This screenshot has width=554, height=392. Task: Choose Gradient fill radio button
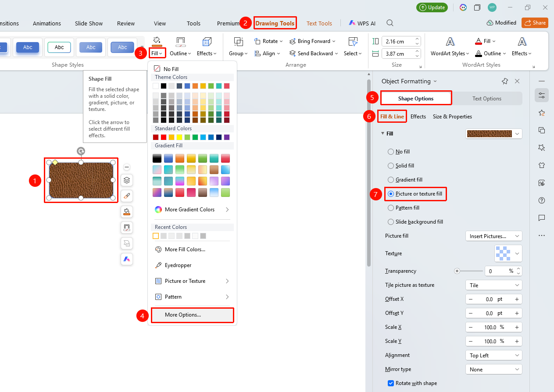pos(391,180)
